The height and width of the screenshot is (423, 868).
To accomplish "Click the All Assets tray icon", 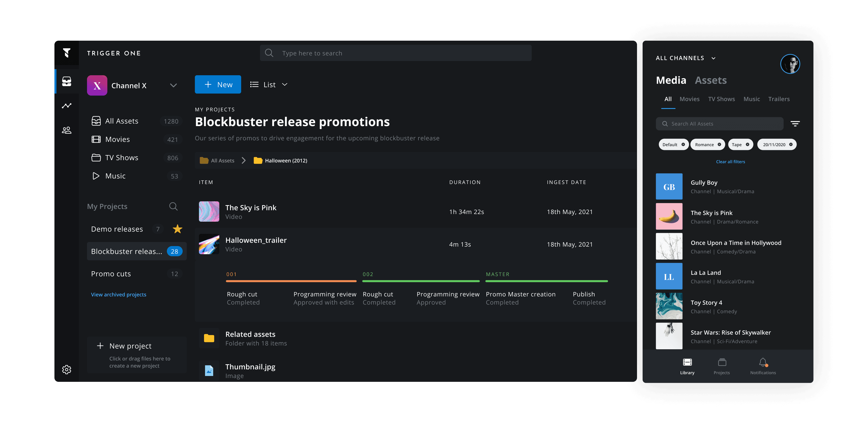I will (x=96, y=121).
